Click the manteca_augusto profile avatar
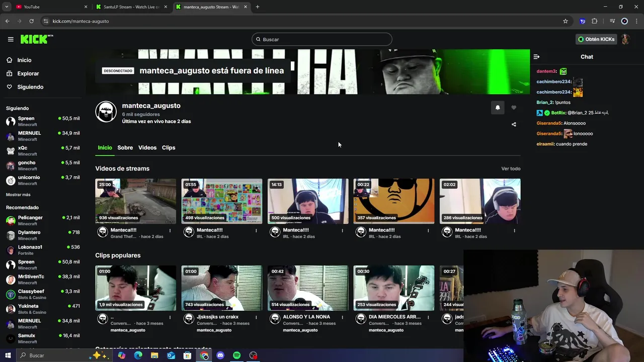The height and width of the screenshot is (362, 644). (106, 112)
